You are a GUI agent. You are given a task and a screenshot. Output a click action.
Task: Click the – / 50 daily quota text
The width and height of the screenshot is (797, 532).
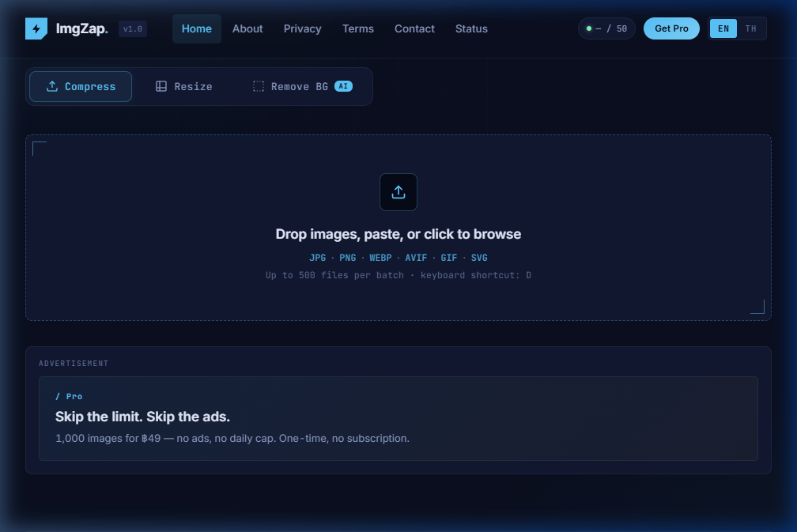[611, 29]
